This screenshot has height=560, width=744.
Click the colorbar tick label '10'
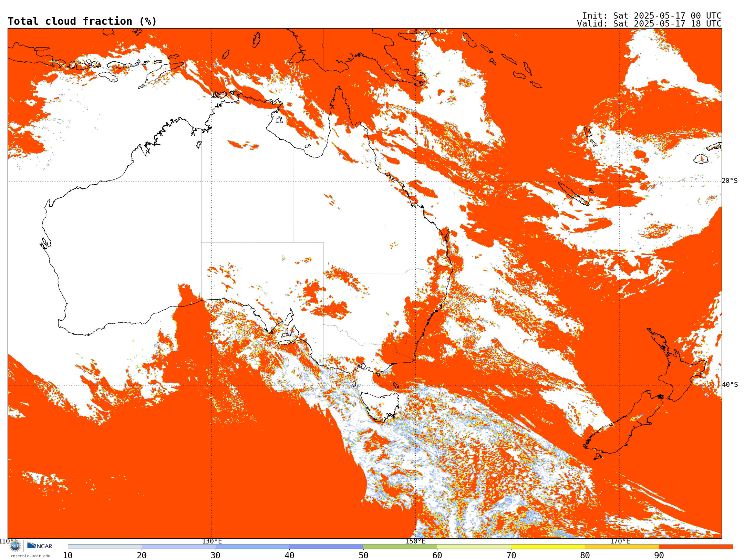(68, 555)
